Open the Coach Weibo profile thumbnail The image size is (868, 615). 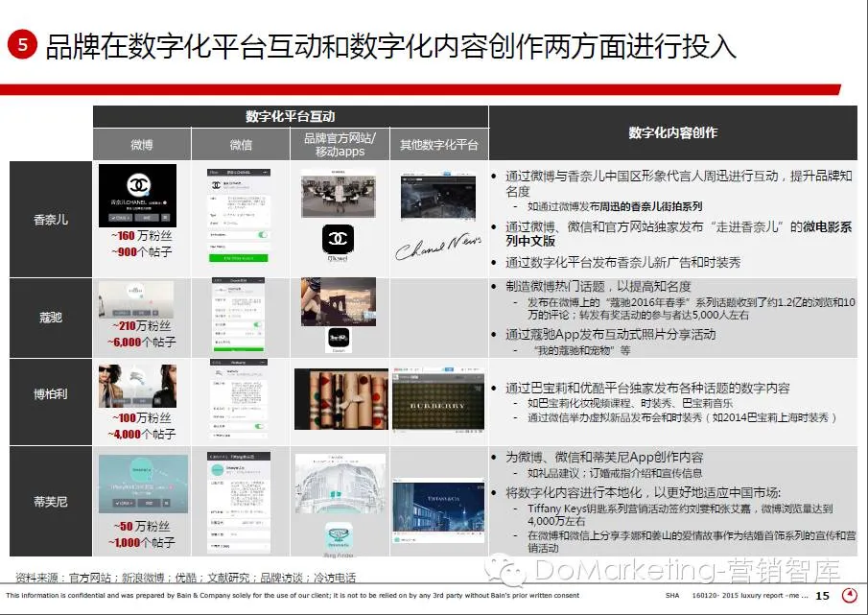[x=136, y=299]
